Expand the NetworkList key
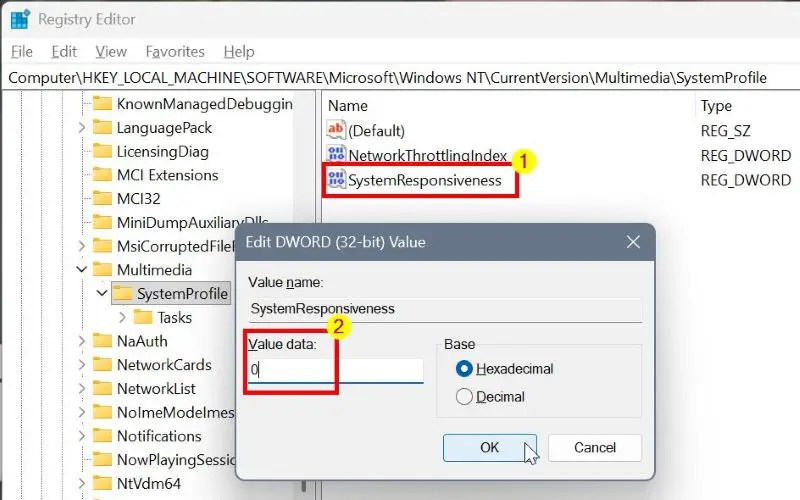 [x=82, y=389]
